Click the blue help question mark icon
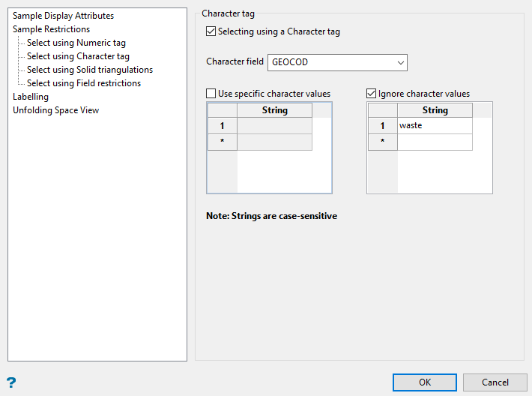 [11, 382]
